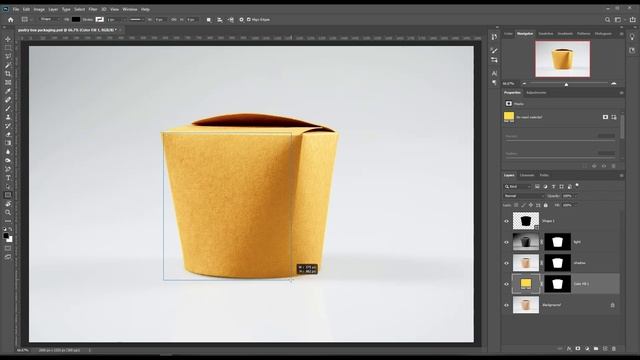The width and height of the screenshot is (640, 360).
Task: Open the File menu
Action: coord(16,9)
